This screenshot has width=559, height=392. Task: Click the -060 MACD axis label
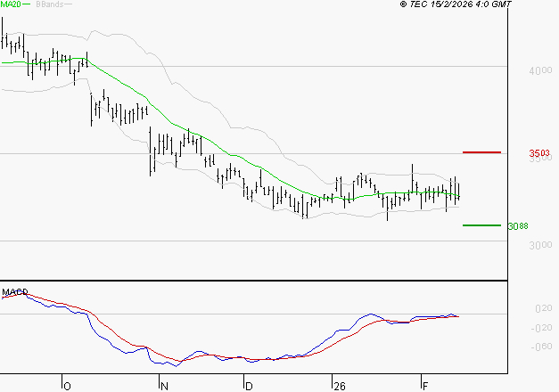pos(541,347)
